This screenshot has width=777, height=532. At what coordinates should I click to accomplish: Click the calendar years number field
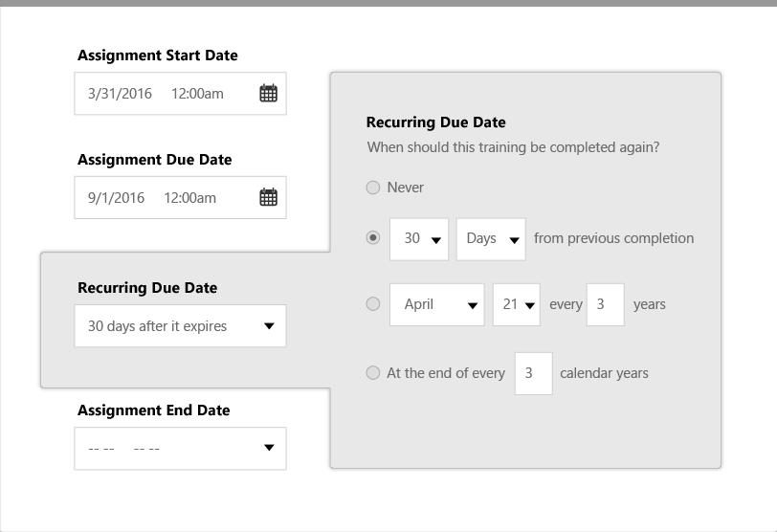(x=533, y=373)
